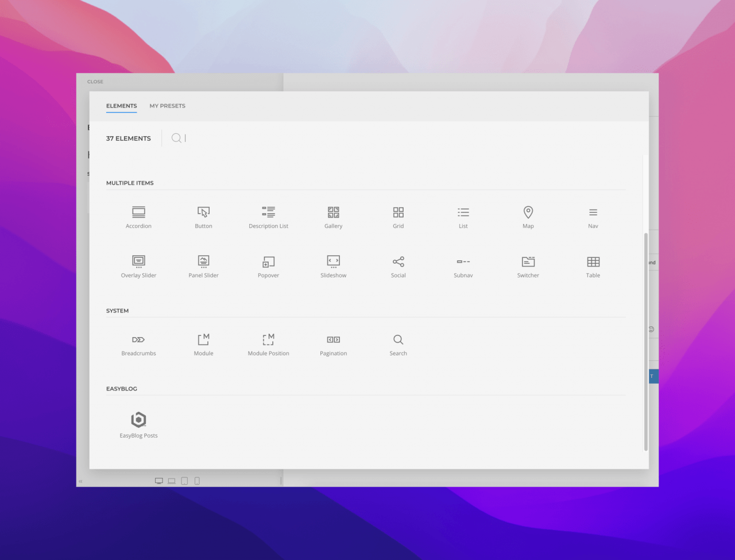The width and height of the screenshot is (735, 560).
Task: Select the Breadcrumbs system element
Action: point(138,345)
